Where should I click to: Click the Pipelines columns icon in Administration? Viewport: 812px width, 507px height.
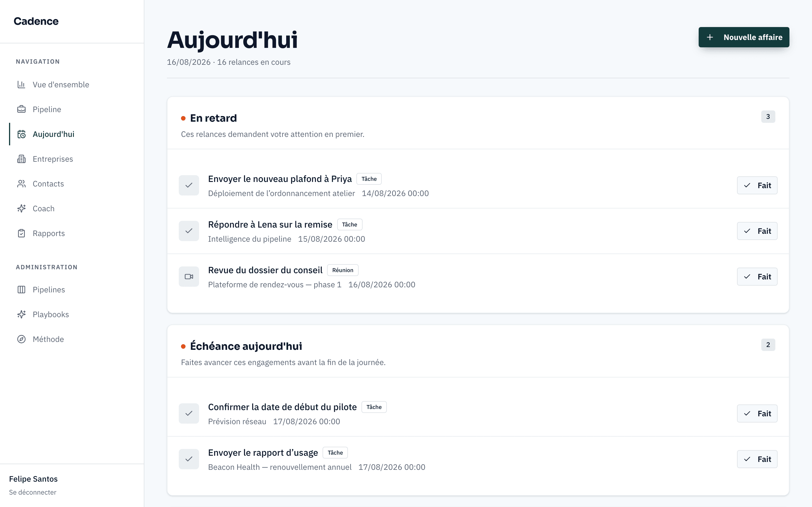(x=21, y=290)
